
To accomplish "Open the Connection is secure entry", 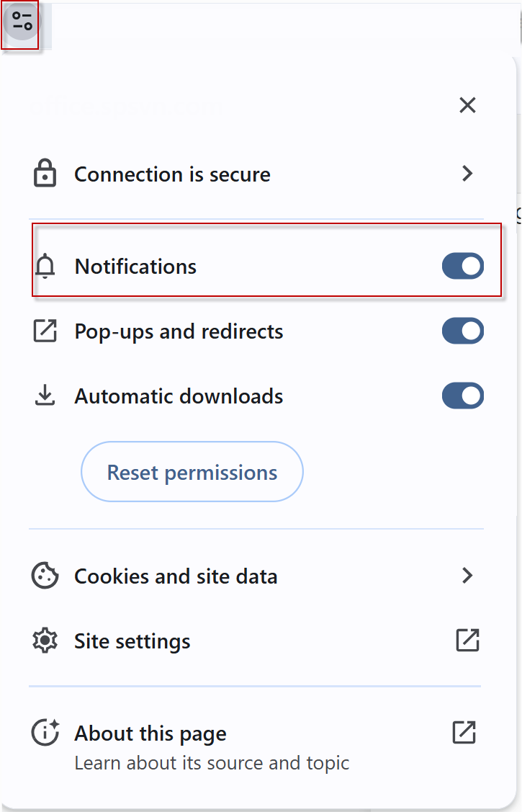I will coord(173,174).
